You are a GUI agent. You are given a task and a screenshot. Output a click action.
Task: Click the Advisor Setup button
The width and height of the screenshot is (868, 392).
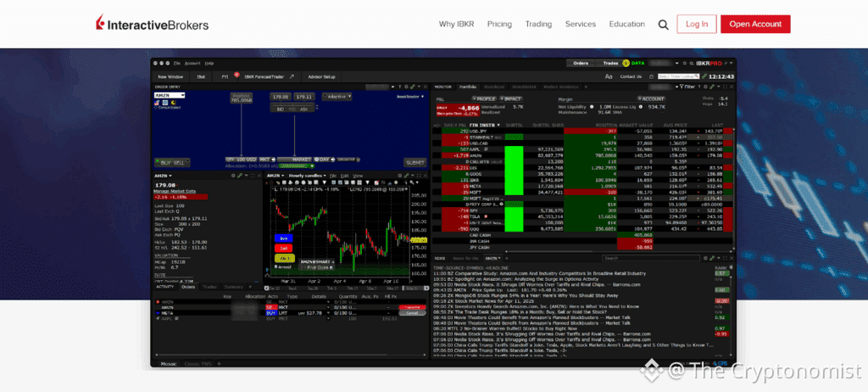321,76
